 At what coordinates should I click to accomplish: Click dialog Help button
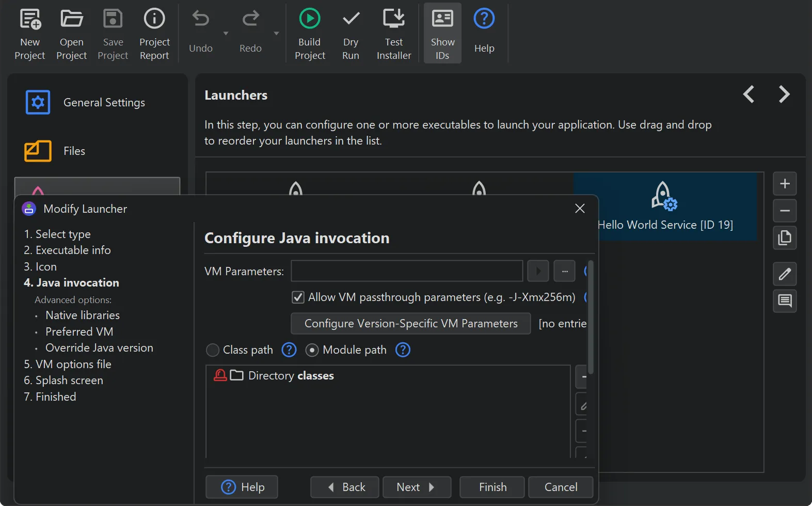242,487
